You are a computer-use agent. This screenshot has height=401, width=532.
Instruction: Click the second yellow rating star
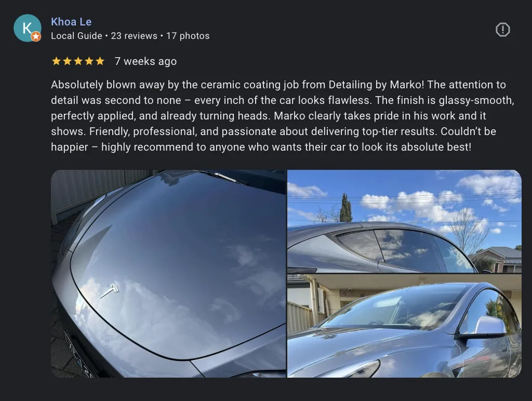pos(67,61)
